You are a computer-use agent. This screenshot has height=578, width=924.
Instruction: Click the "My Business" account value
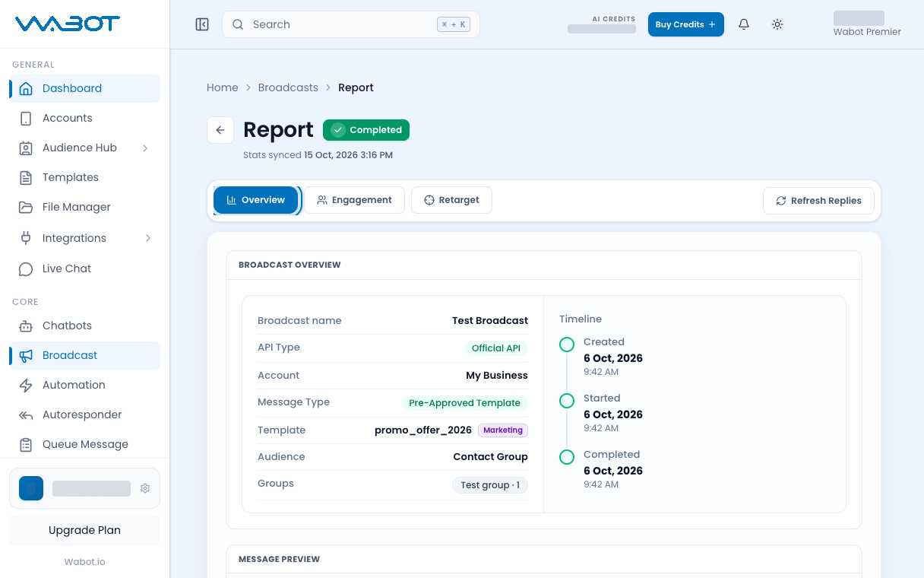(497, 375)
